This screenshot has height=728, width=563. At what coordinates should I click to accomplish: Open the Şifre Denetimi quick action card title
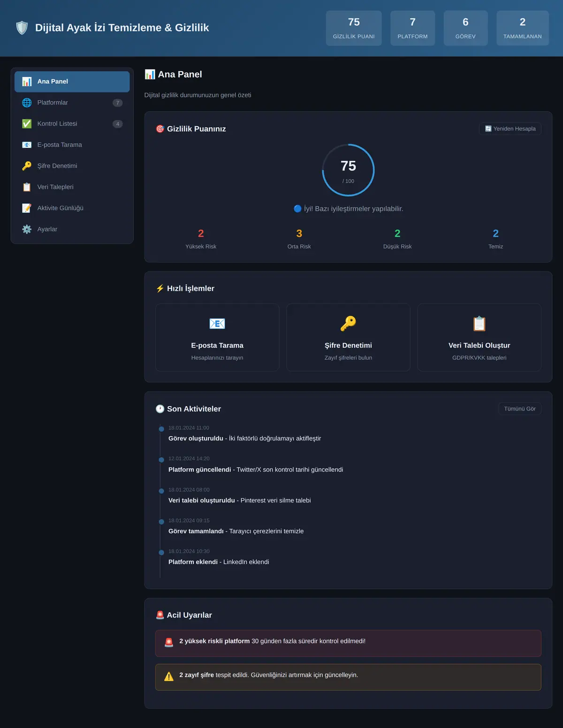tap(348, 346)
